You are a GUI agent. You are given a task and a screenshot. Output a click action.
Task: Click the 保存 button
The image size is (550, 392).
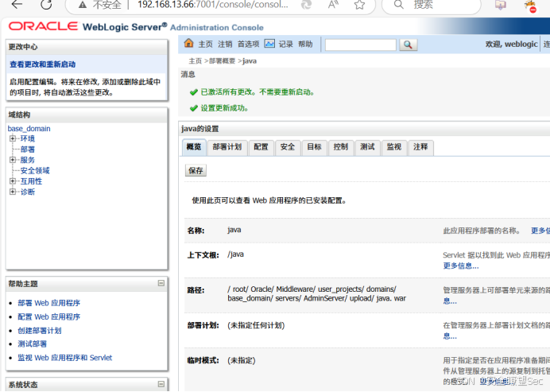tap(196, 171)
